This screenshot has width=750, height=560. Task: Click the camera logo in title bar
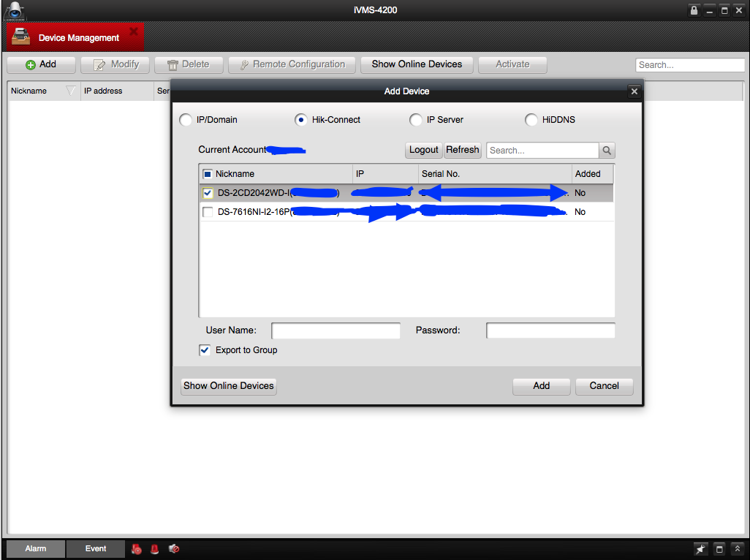coord(15,10)
